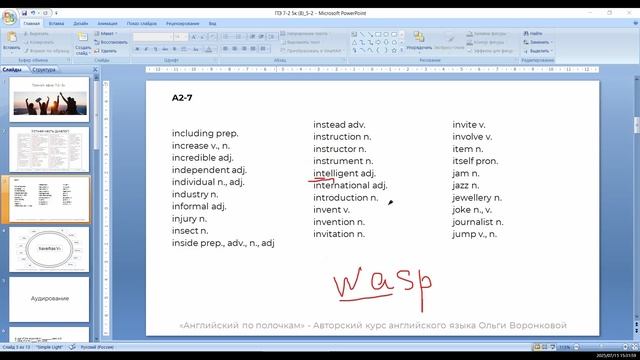Click the Найти find button
The width and height of the screenshot is (640, 360).
(533, 33)
